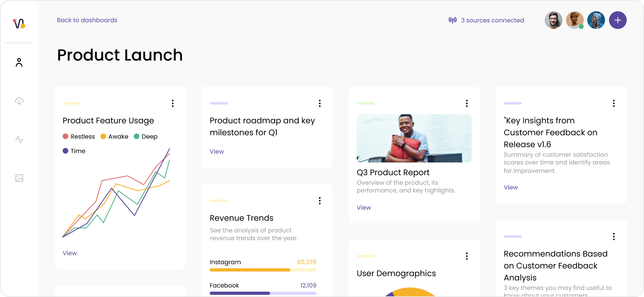Click the first avatar with glasses
Viewport: 644px width, 297px height.
point(553,20)
